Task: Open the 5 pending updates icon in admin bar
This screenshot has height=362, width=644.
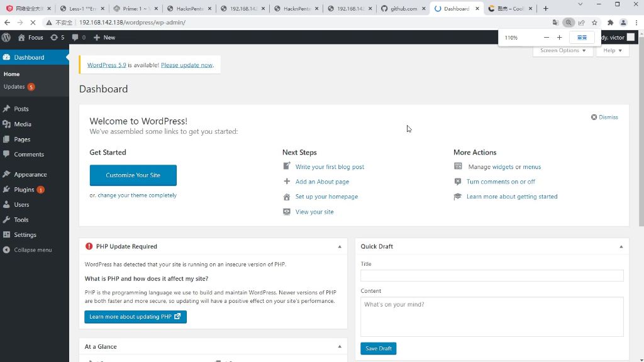Action: coord(57,37)
